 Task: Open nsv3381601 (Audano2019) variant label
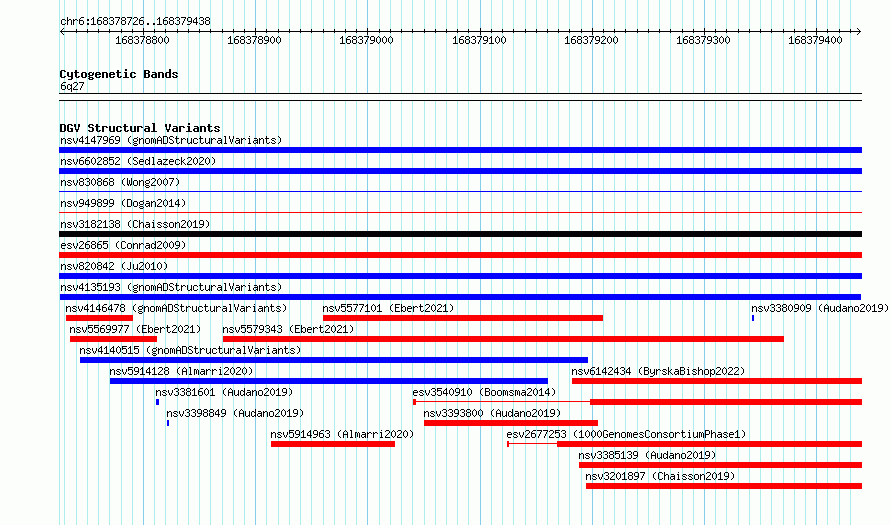click(x=224, y=392)
